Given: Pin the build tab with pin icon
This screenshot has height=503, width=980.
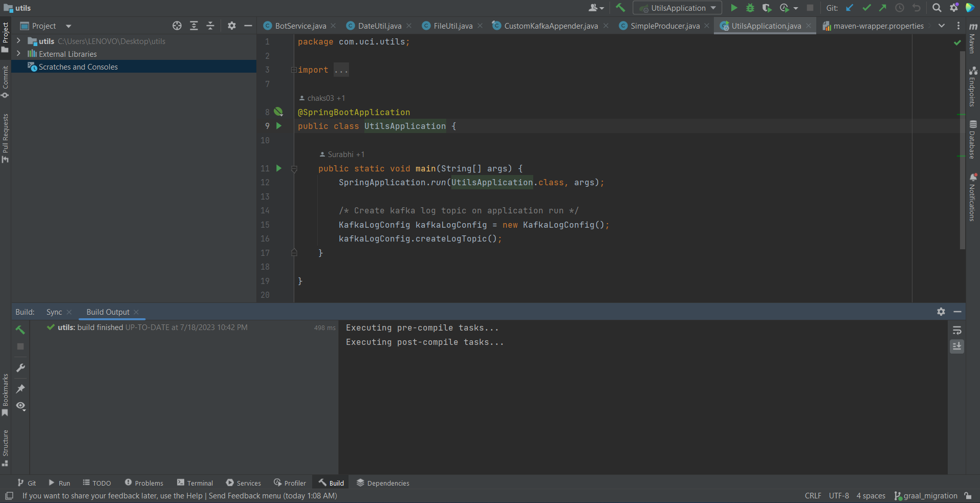Looking at the screenshot, I should (20, 389).
